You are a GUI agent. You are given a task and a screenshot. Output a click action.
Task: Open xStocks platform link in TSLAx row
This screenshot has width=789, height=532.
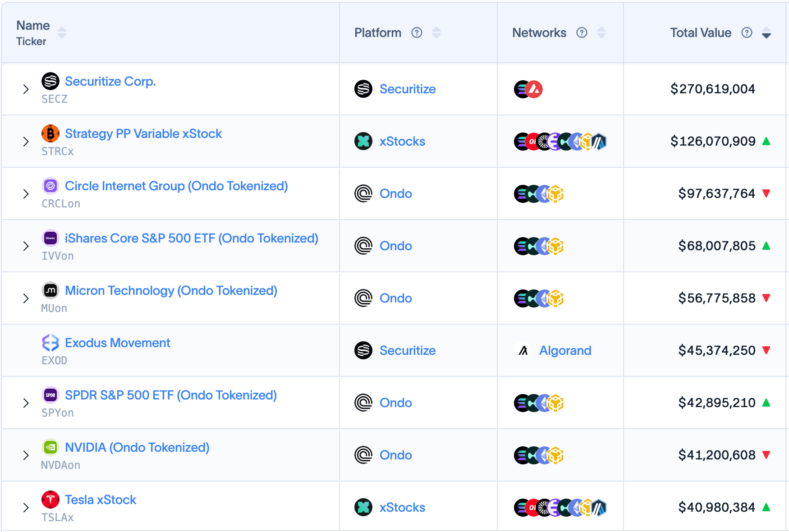[x=403, y=507]
